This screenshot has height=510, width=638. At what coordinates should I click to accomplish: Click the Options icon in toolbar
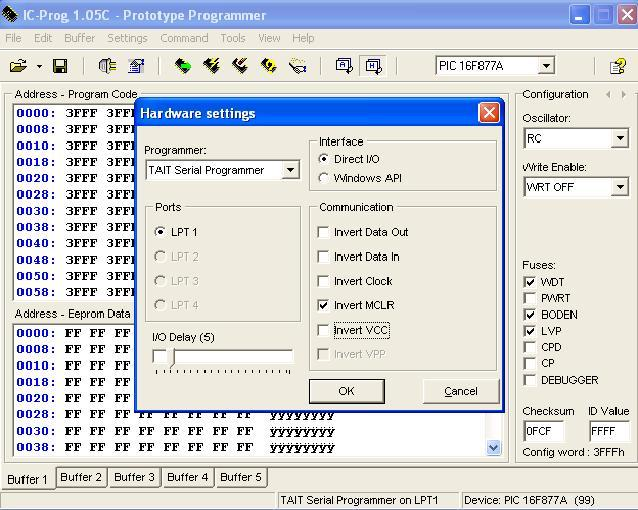coord(136,66)
